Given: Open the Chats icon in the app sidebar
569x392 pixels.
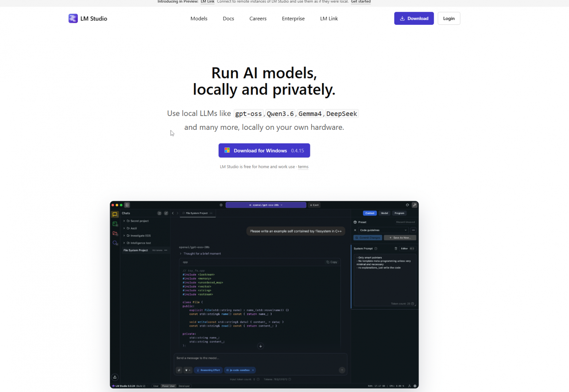Looking at the screenshot, I should click(x=115, y=214).
